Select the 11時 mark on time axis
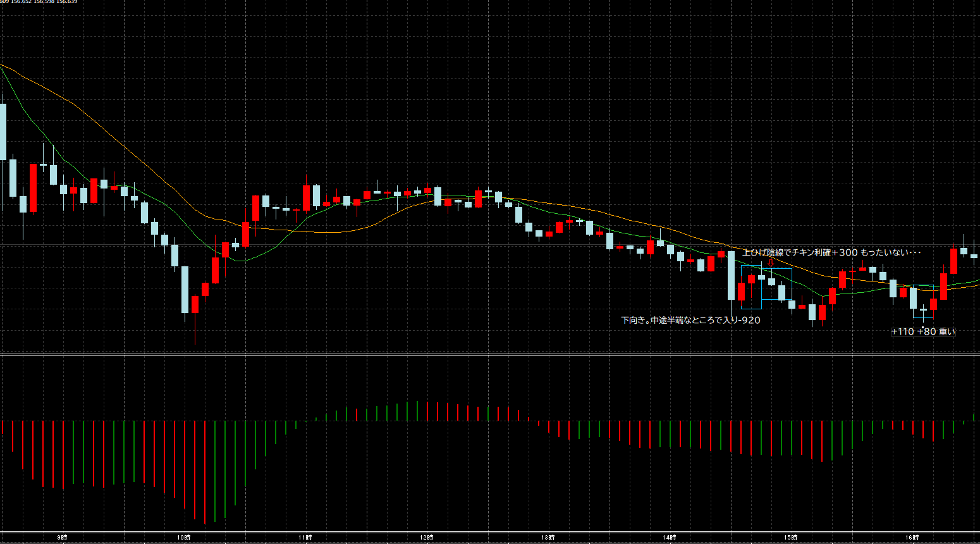This screenshot has width=980, height=544. tap(305, 538)
